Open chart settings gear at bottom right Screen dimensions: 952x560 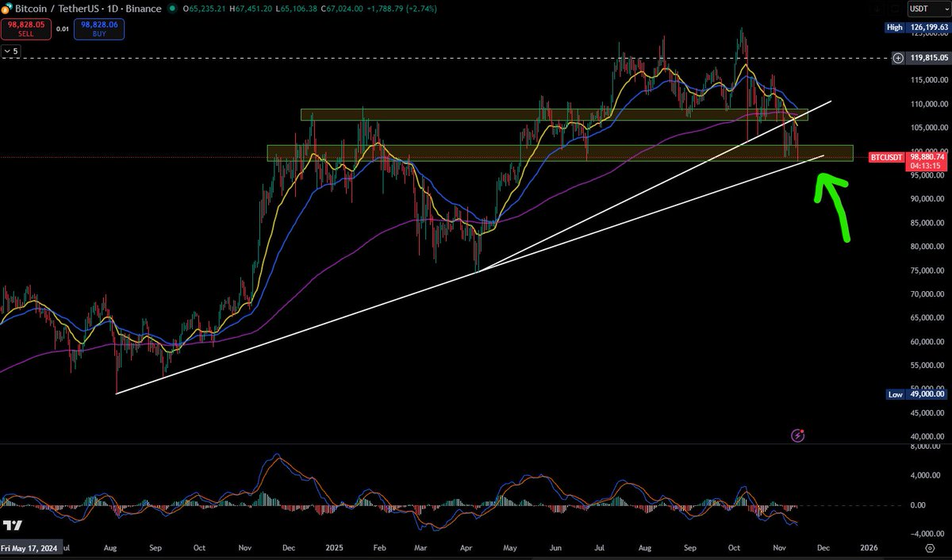[929, 547]
